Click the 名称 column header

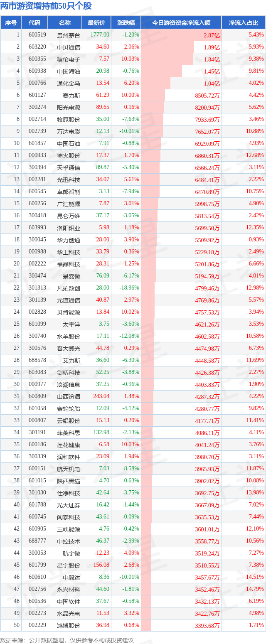65,23
